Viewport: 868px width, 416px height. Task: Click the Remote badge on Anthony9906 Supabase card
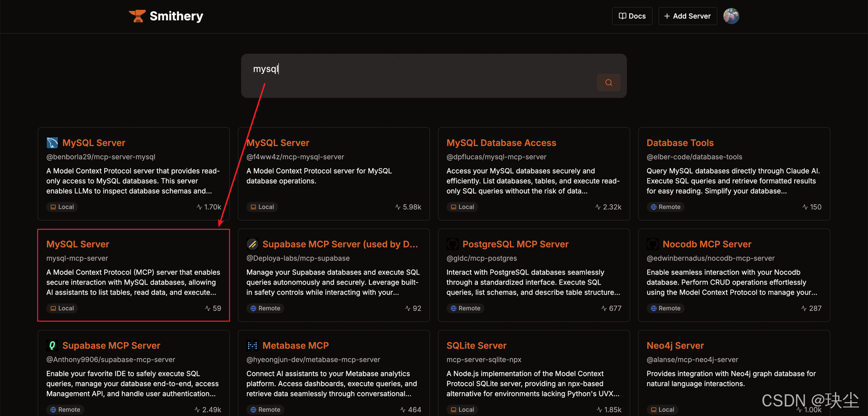pyautogui.click(x=65, y=409)
